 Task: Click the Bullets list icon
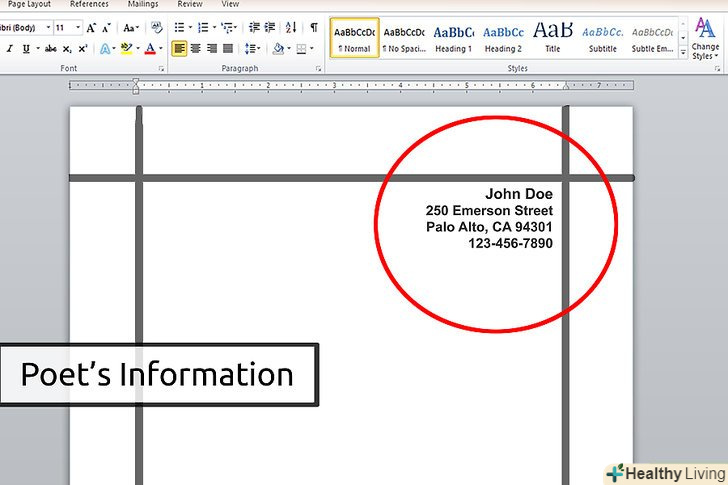point(179,27)
